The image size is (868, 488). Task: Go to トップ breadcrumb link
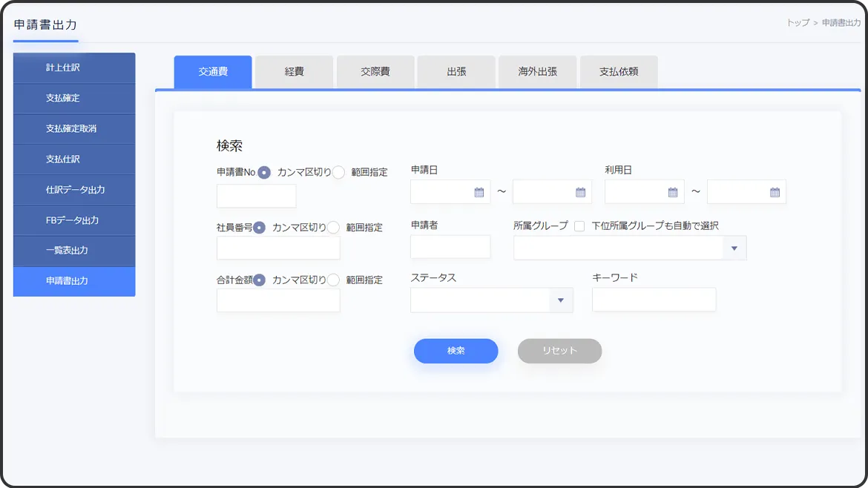[798, 23]
